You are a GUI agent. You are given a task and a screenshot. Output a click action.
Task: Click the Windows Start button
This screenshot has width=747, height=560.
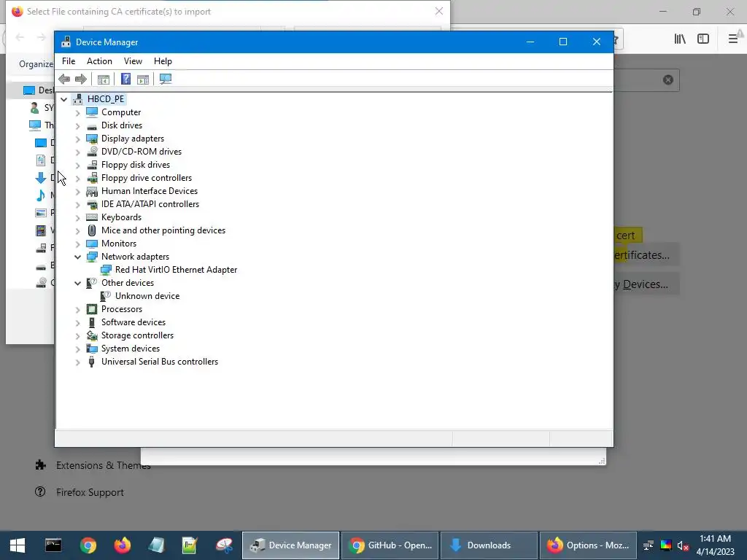pyautogui.click(x=18, y=545)
